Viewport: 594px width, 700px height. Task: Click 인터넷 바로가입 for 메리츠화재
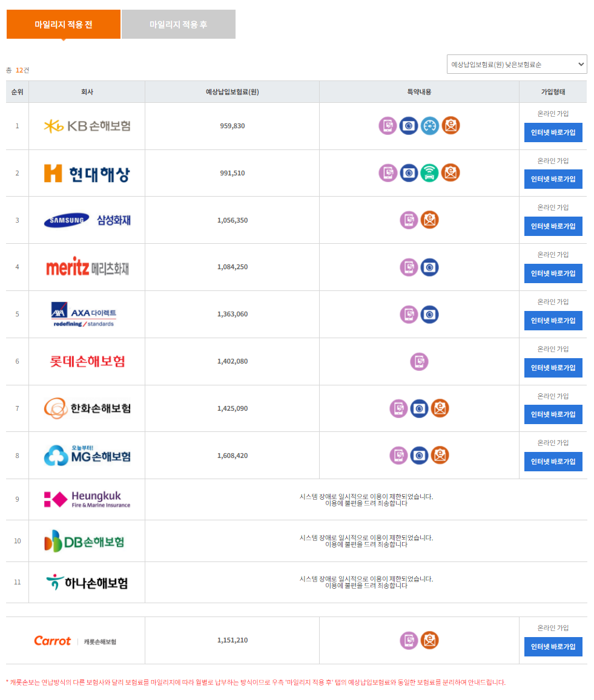[x=553, y=273]
